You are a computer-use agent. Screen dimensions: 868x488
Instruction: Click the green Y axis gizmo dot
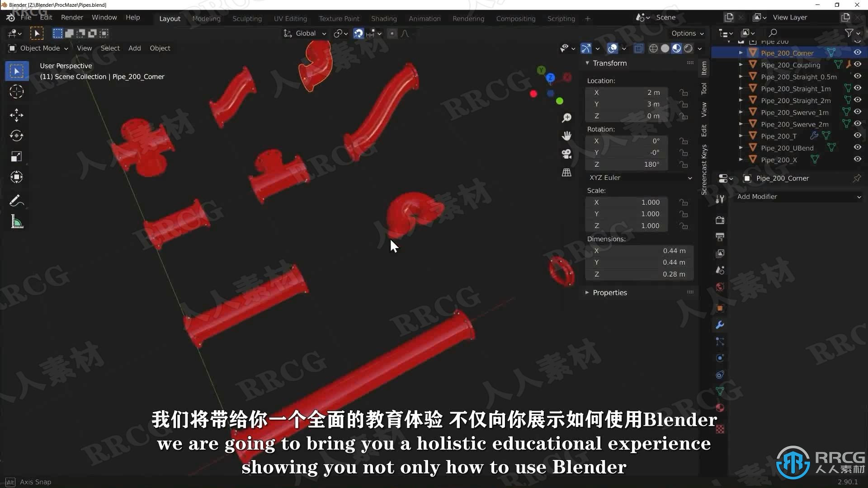coord(560,101)
